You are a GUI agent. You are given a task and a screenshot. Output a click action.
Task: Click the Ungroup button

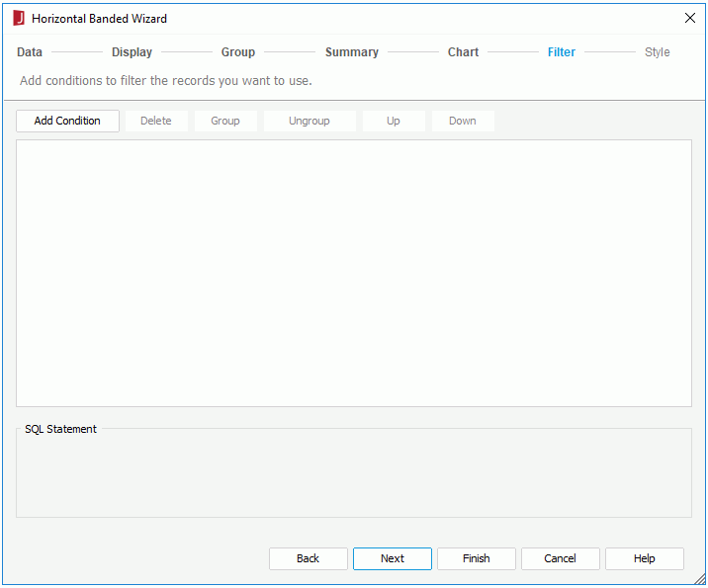310,121
